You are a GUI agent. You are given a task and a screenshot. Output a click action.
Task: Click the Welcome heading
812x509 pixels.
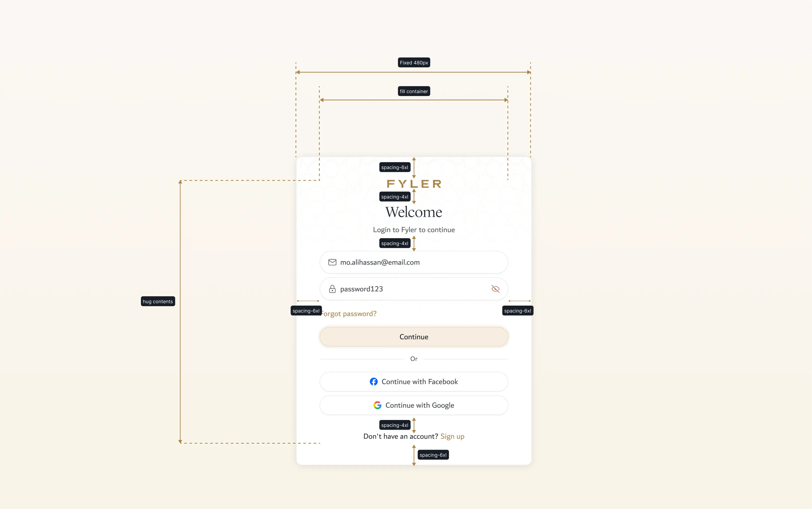click(413, 212)
